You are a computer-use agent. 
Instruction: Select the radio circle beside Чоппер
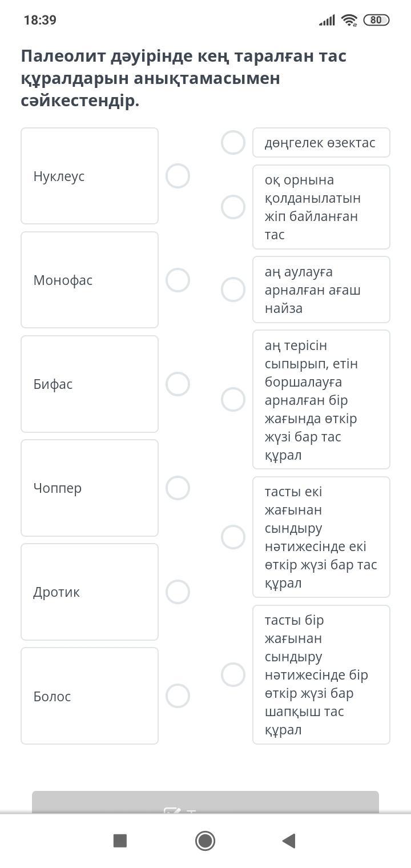tap(178, 488)
